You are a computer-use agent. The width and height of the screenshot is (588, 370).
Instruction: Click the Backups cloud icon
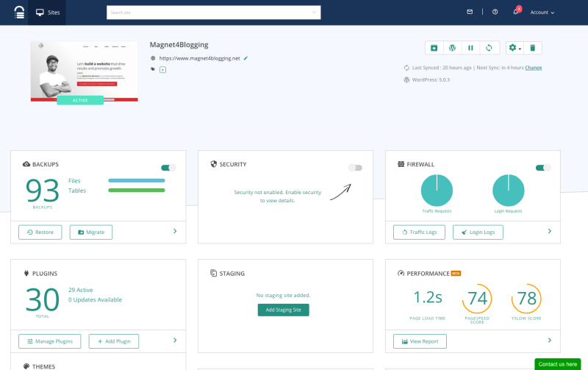coord(26,164)
